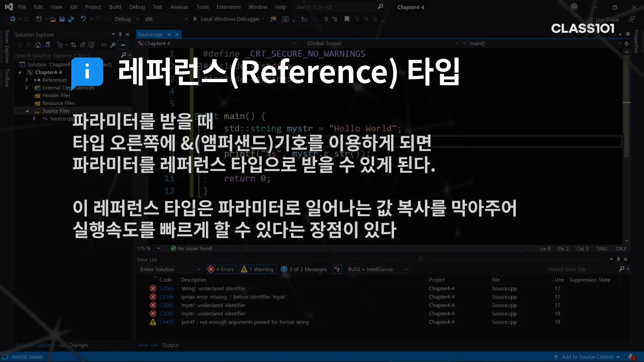Screen dimensions: 644x362
Task: Switch to the Output tab
Action: click(x=170, y=345)
